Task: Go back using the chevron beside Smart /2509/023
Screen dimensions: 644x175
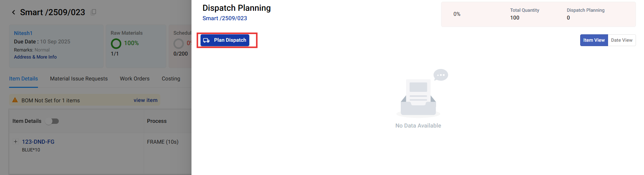Action: click(13, 12)
